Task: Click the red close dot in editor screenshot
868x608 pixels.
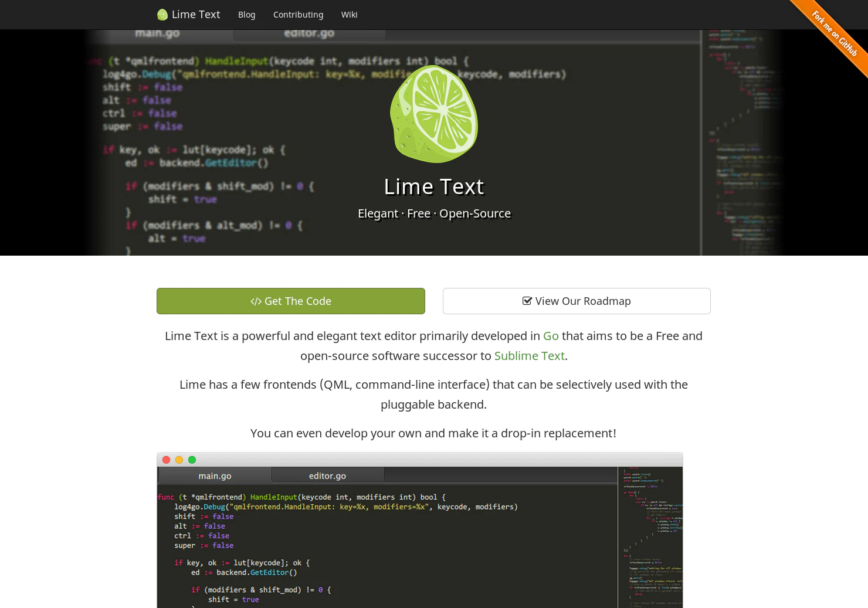Action: point(166,460)
